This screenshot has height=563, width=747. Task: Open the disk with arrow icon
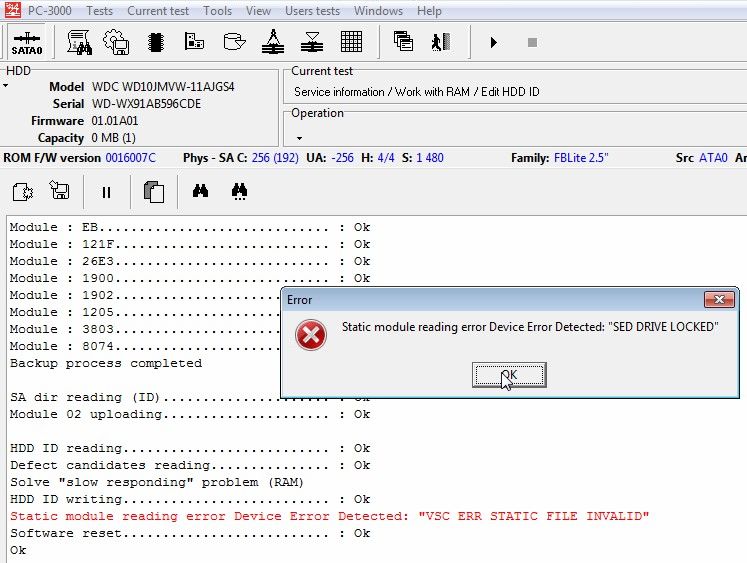click(234, 42)
